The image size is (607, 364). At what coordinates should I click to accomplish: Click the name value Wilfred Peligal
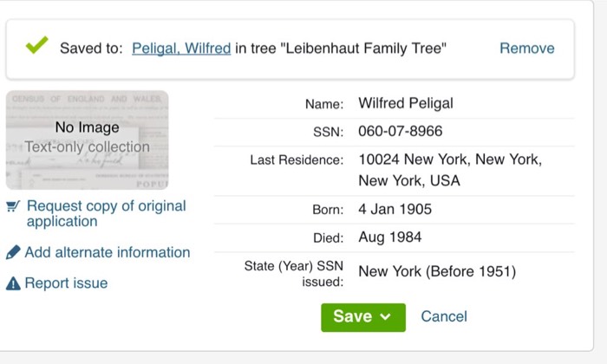[406, 104]
